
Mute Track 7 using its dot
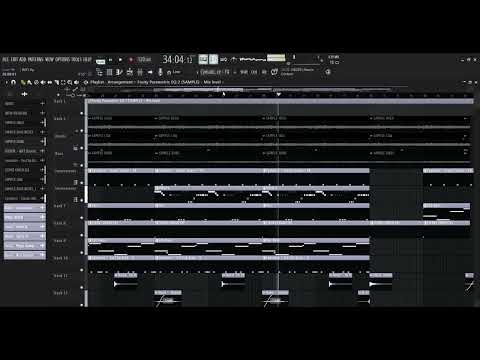pyautogui.click(x=82, y=218)
